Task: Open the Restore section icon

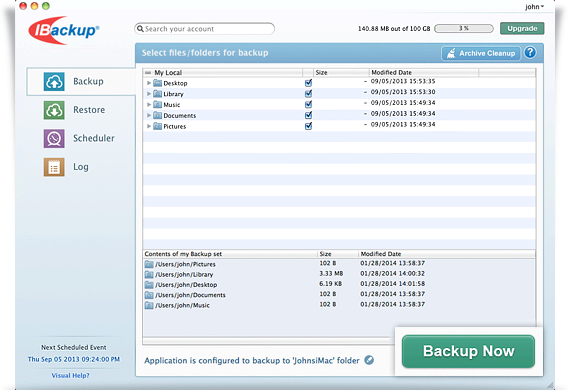Action: coord(54,110)
